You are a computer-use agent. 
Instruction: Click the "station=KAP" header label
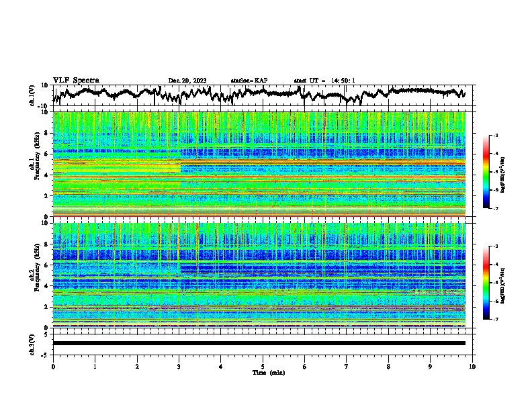click(x=249, y=81)
